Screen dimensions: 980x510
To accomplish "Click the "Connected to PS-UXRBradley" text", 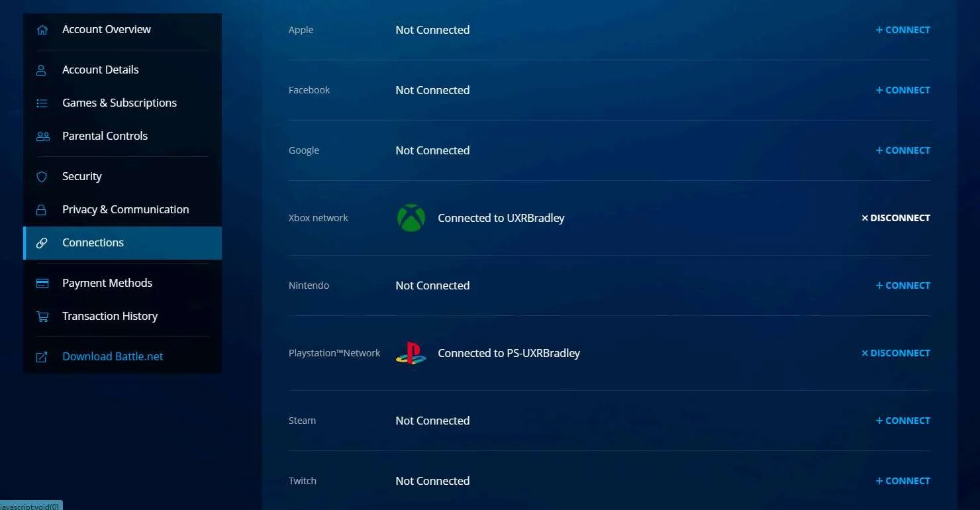I will tap(509, 353).
